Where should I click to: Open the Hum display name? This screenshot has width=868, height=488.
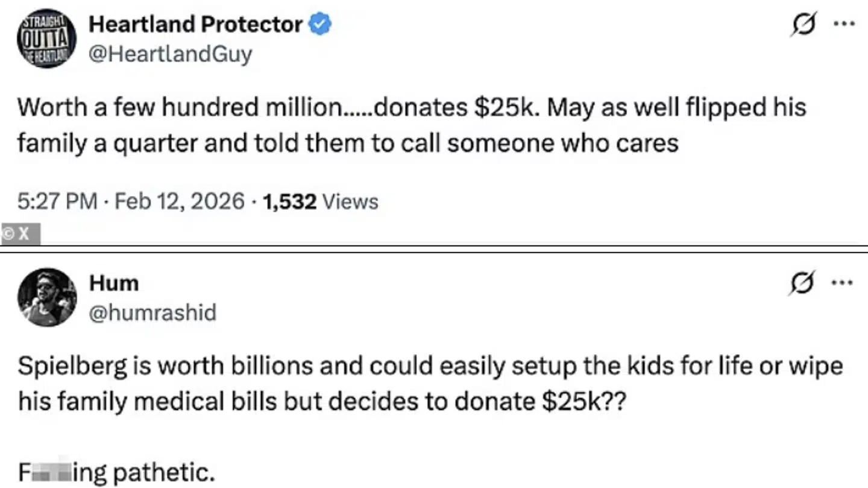coord(113,282)
